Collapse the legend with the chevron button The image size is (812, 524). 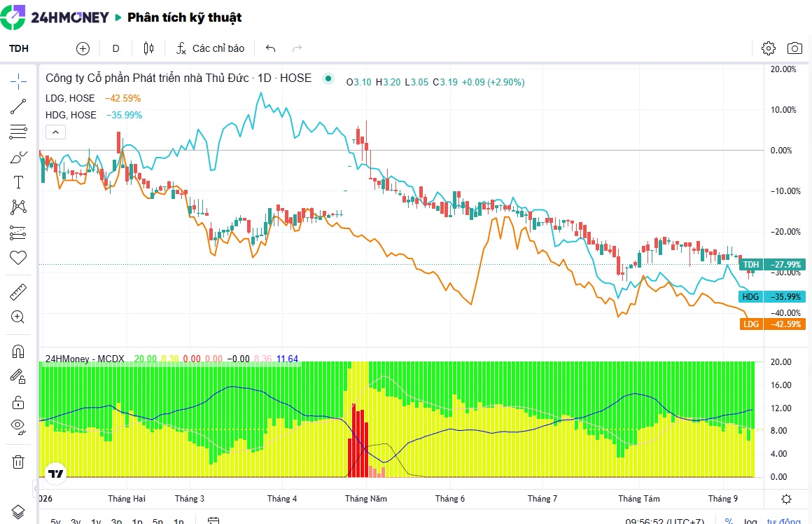[55, 132]
